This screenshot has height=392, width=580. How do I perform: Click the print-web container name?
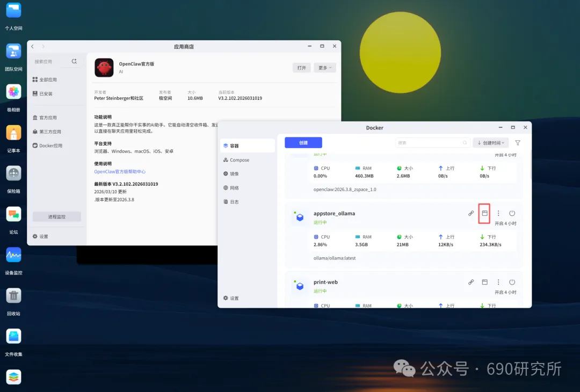click(x=325, y=282)
